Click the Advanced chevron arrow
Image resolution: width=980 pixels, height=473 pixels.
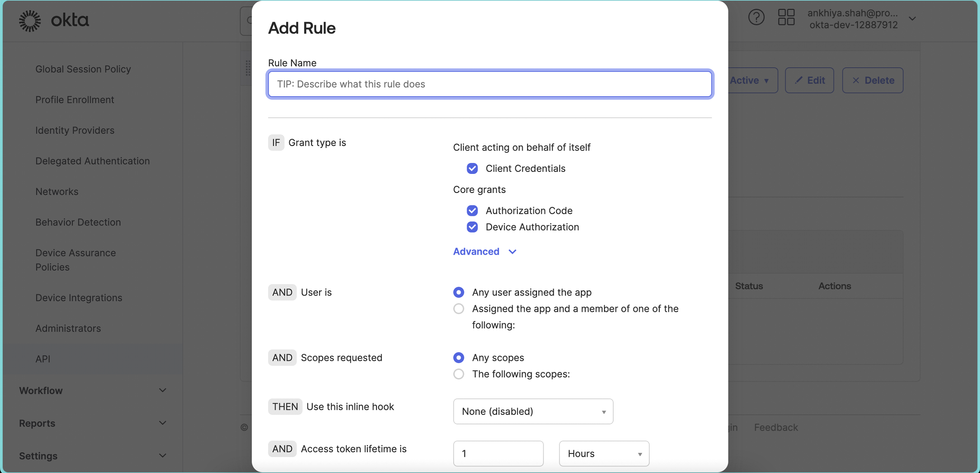point(513,252)
